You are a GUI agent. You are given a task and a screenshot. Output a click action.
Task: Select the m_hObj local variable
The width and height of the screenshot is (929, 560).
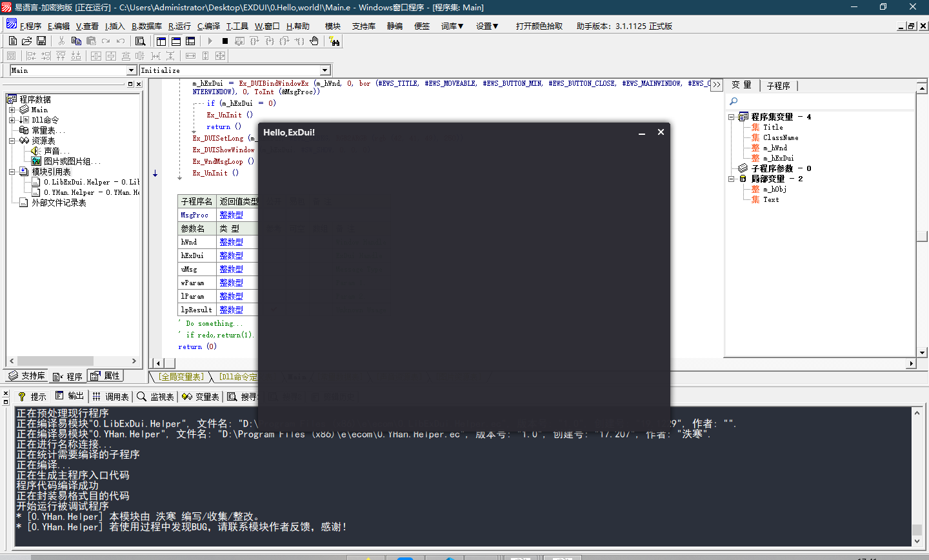pos(775,189)
